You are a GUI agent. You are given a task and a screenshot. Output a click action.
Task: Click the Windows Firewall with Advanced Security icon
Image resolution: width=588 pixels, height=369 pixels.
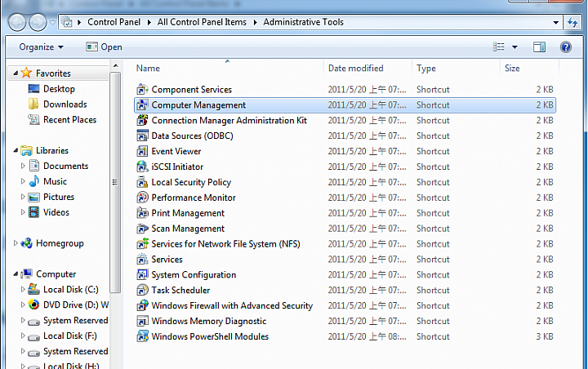pyautogui.click(x=142, y=305)
